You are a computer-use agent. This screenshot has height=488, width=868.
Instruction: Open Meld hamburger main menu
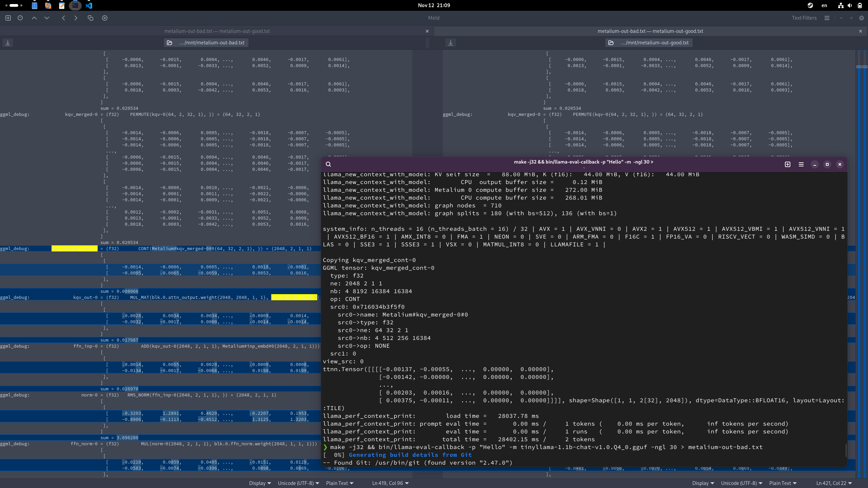coord(827,18)
